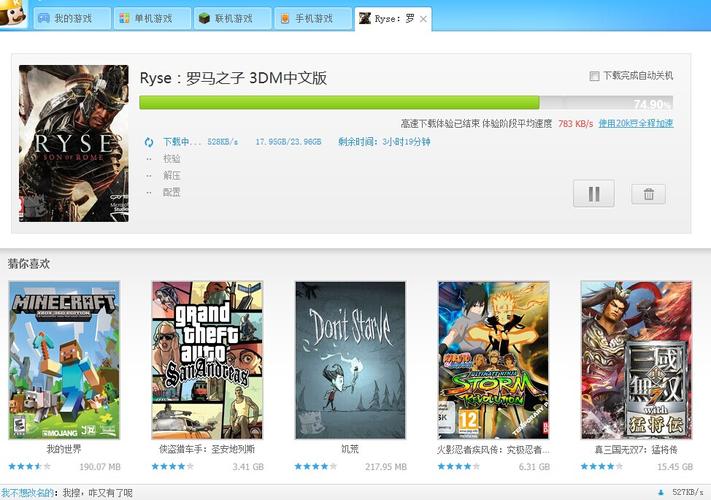This screenshot has width=711, height=500.
Task: Click the 配置 step label
Action: point(172,192)
